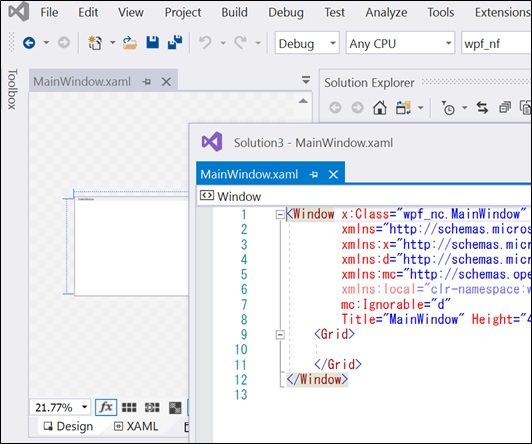Open the Build menu

pos(234,13)
